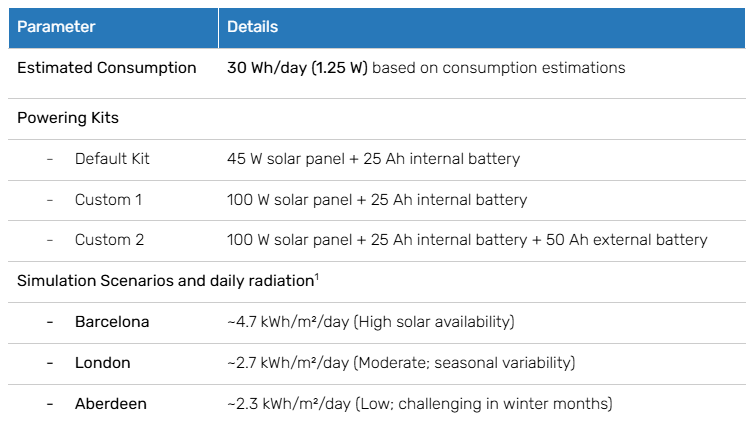Select the Aberdeen scenario label
The width and height of the screenshot is (751, 427).
point(110,403)
